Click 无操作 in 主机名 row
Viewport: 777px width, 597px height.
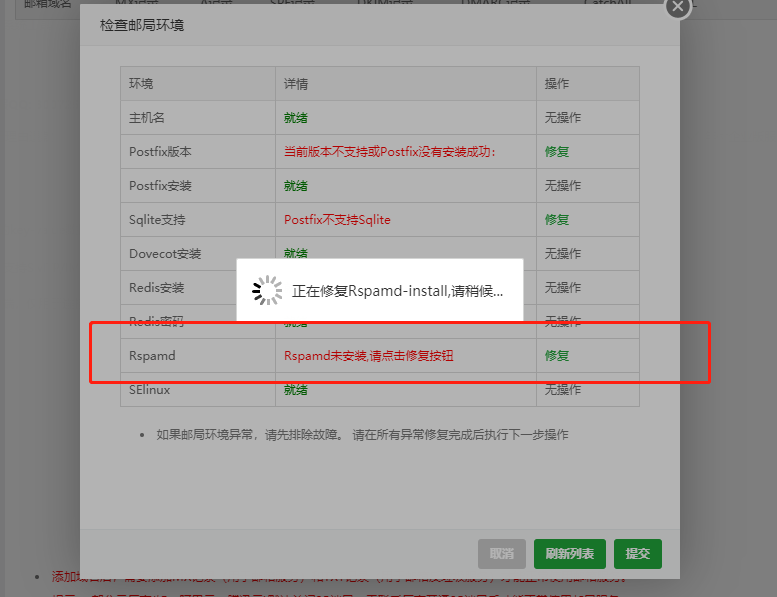click(562, 117)
